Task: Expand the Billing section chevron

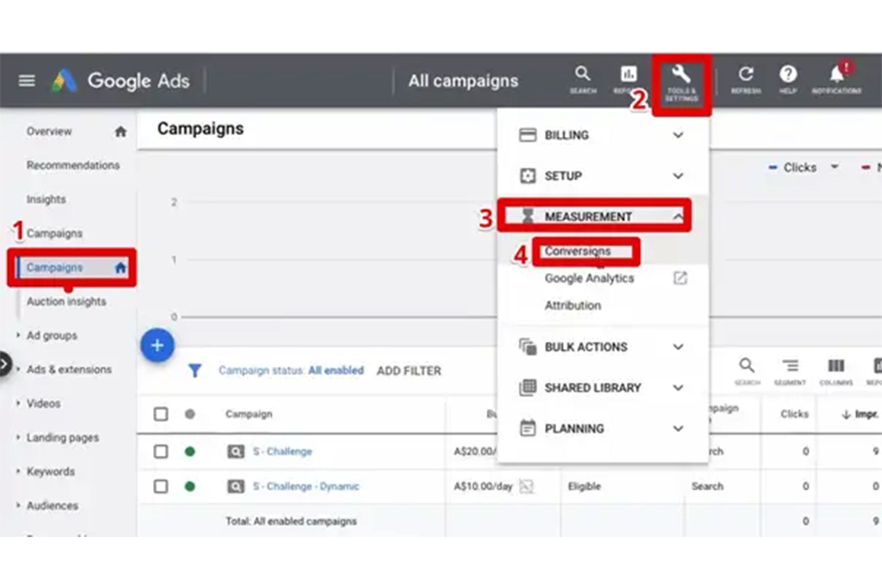Action: click(x=678, y=135)
